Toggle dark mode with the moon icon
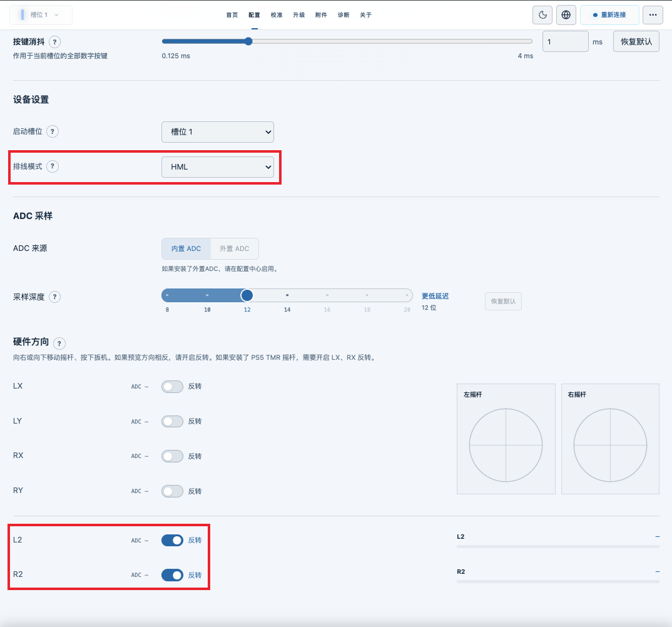This screenshot has width=672, height=627. (542, 15)
